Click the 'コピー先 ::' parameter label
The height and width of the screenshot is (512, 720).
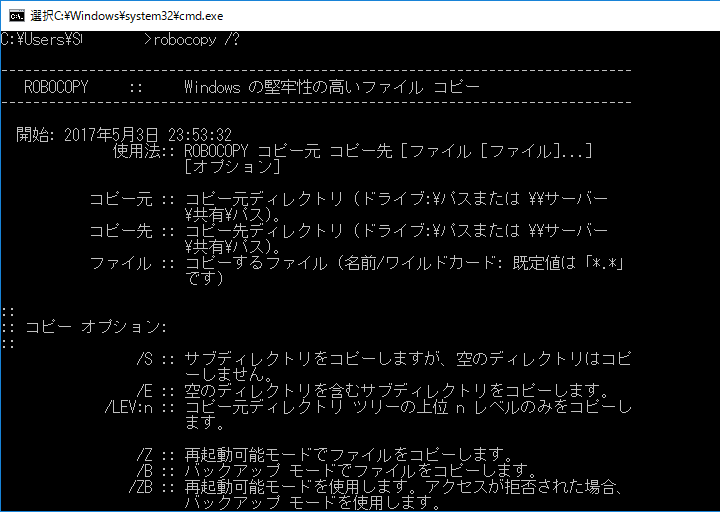click(132, 231)
